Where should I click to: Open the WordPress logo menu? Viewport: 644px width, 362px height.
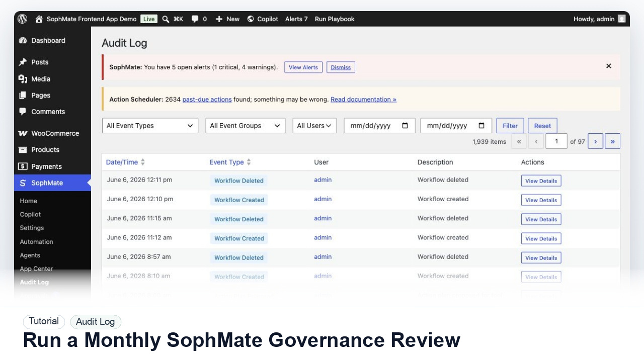[22, 19]
